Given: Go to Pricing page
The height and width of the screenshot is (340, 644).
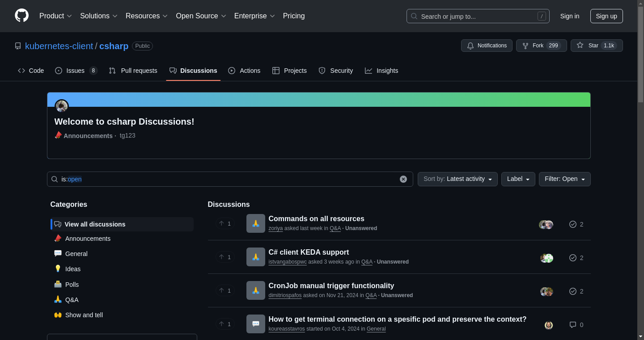Looking at the screenshot, I should 294,16.
